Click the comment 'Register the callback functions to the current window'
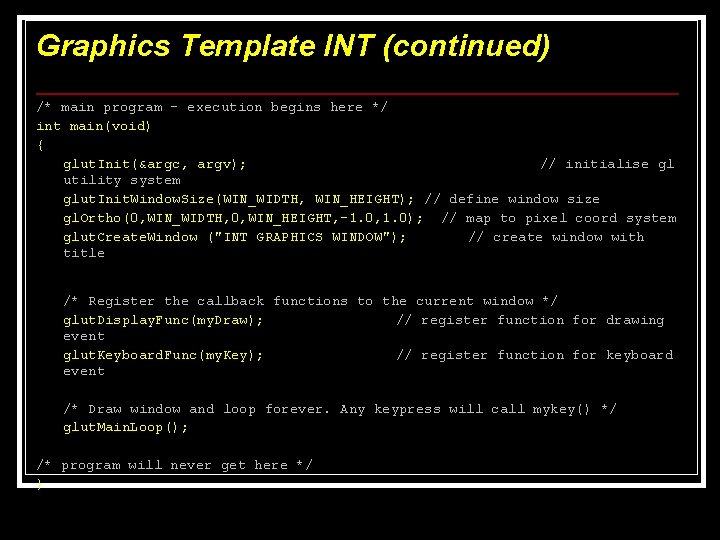Image resolution: width=720 pixels, height=540 pixels. point(310,301)
